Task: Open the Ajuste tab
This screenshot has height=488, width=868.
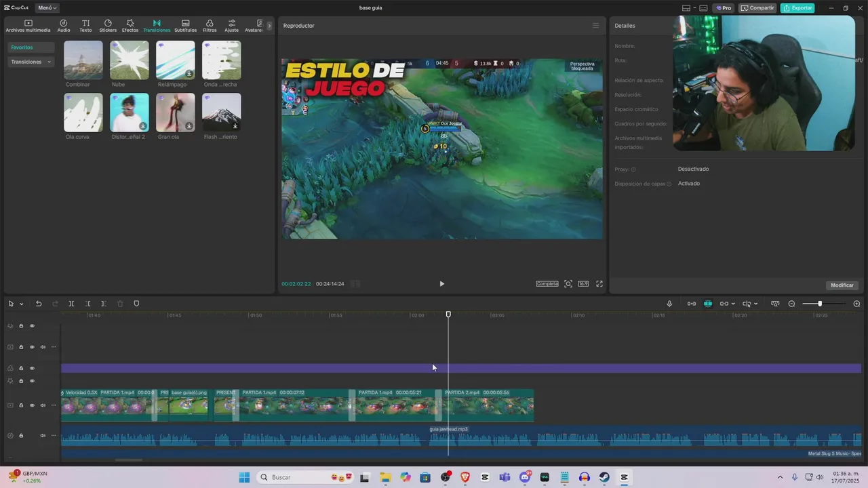Action: pyautogui.click(x=231, y=26)
